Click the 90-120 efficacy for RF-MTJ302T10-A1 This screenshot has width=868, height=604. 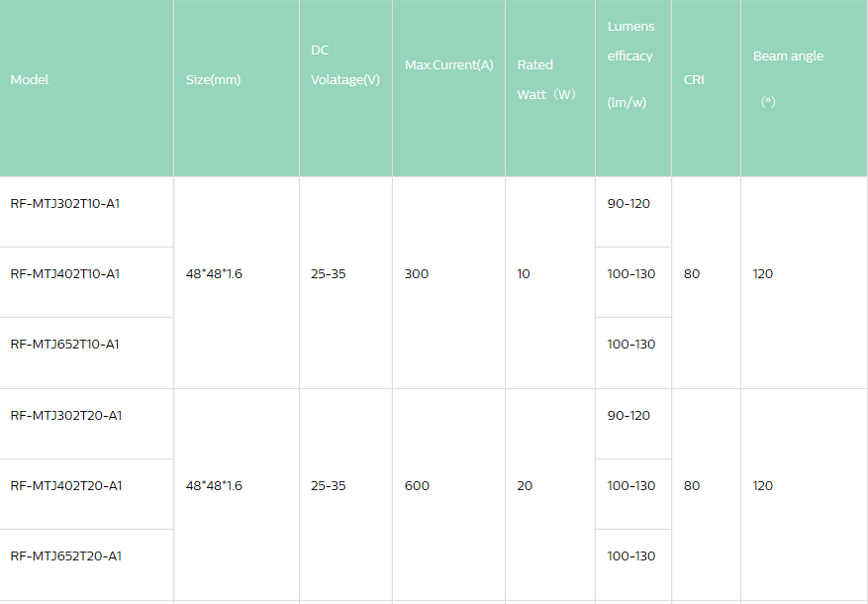click(x=628, y=203)
